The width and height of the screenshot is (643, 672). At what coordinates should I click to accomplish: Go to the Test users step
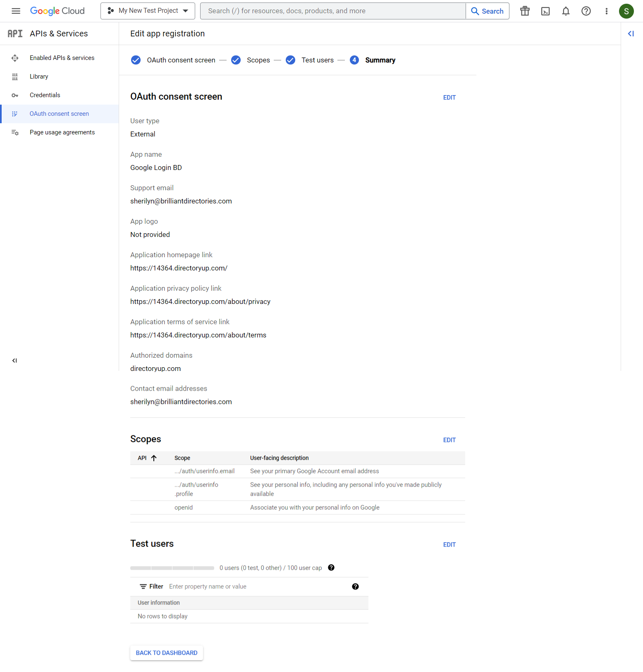click(318, 60)
